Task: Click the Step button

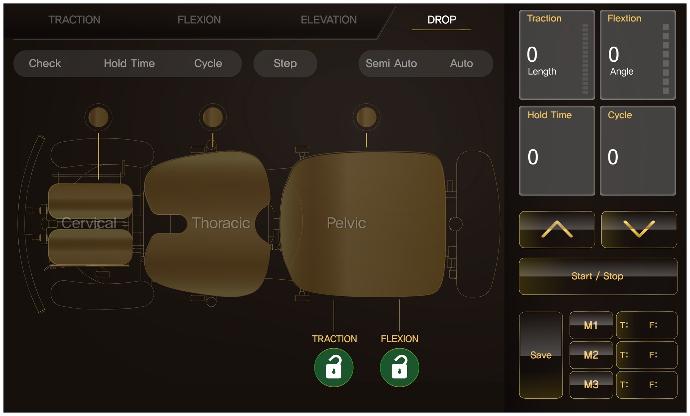Action: (x=285, y=64)
